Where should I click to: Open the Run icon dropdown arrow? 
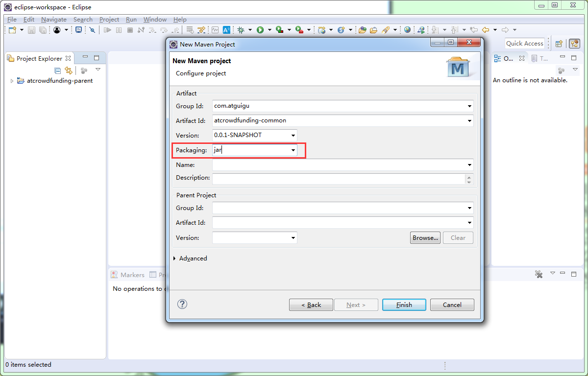[x=269, y=30]
